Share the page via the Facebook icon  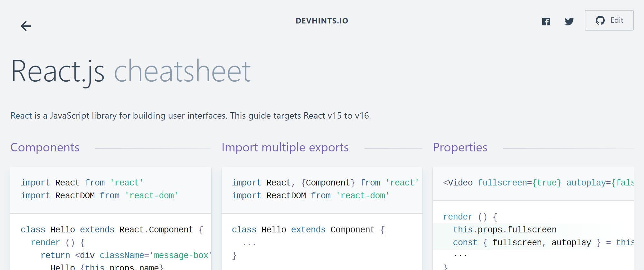coord(546,22)
